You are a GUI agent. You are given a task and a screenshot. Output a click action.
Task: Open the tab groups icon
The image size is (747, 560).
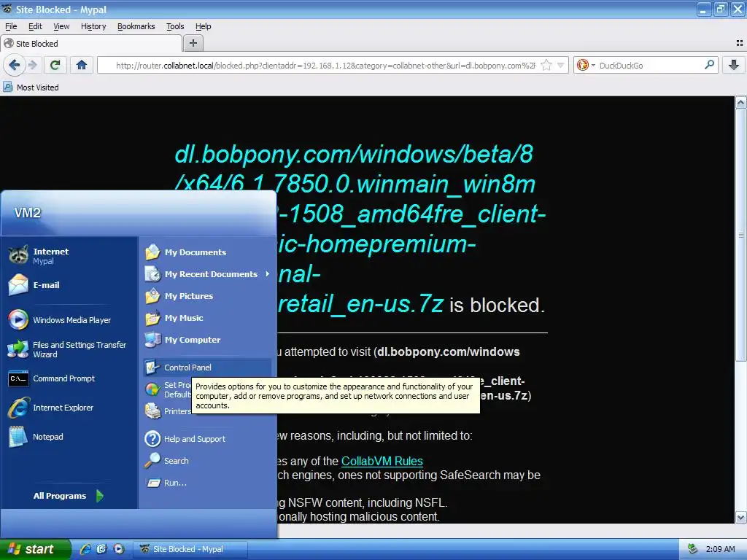(740, 43)
